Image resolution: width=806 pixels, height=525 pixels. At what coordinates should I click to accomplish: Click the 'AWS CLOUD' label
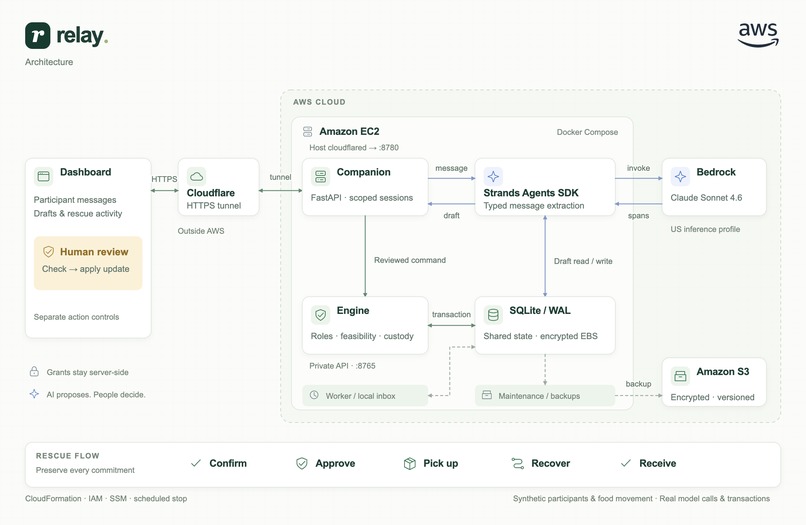[319, 102]
